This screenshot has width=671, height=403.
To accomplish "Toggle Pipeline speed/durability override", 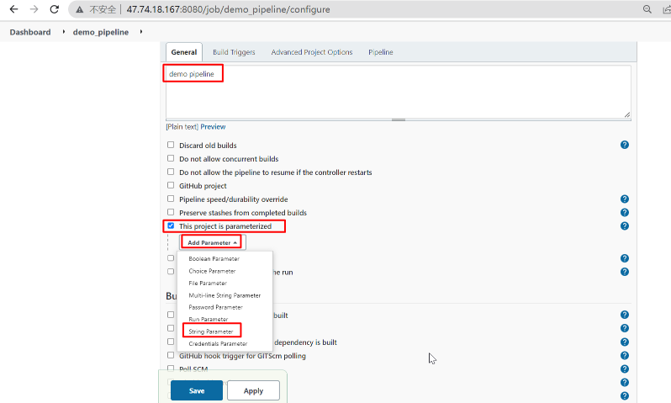I will tap(171, 199).
